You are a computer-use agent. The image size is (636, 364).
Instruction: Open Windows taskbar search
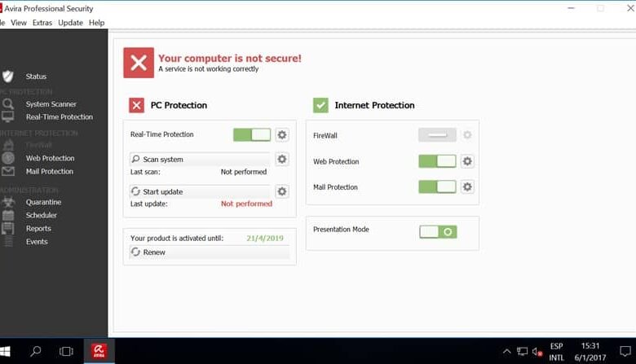pyautogui.click(x=36, y=351)
